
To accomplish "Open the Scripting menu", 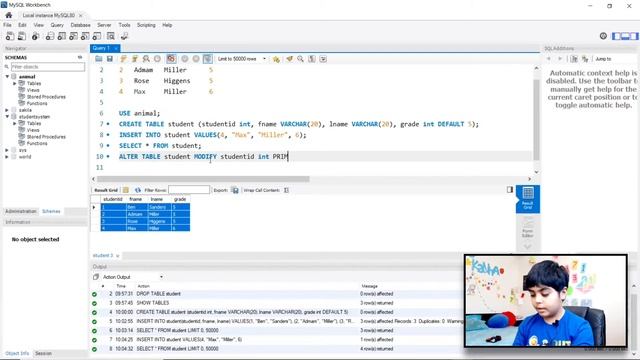I will click(x=146, y=25).
